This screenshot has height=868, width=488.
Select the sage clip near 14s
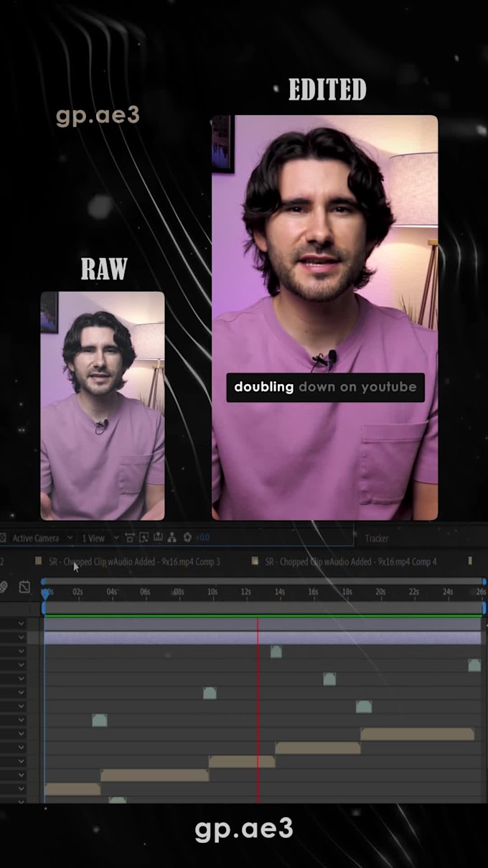276,652
